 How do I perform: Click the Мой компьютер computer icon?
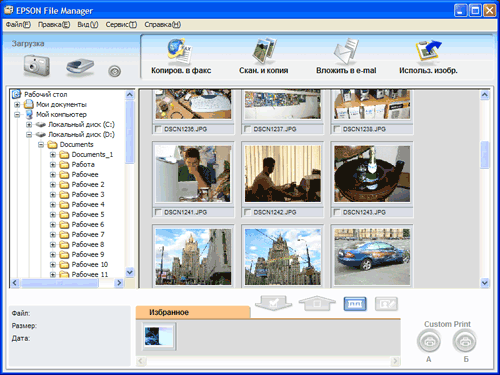point(29,115)
